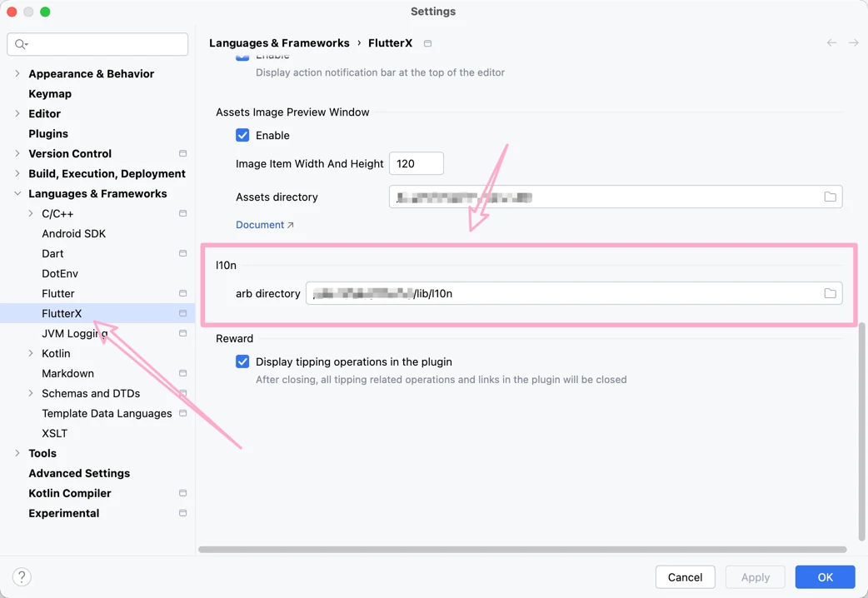Click project icon beside Flutter row
Image resolution: width=868 pixels, height=598 pixels.
point(182,293)
